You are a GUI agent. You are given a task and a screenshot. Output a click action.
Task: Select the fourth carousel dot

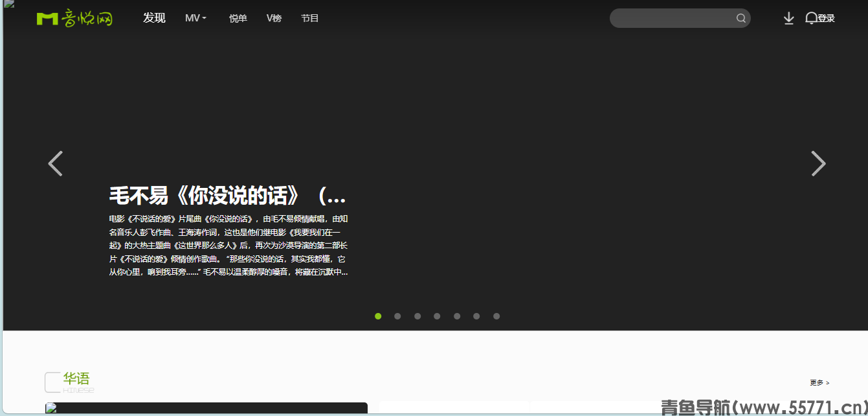pos(437,316)
